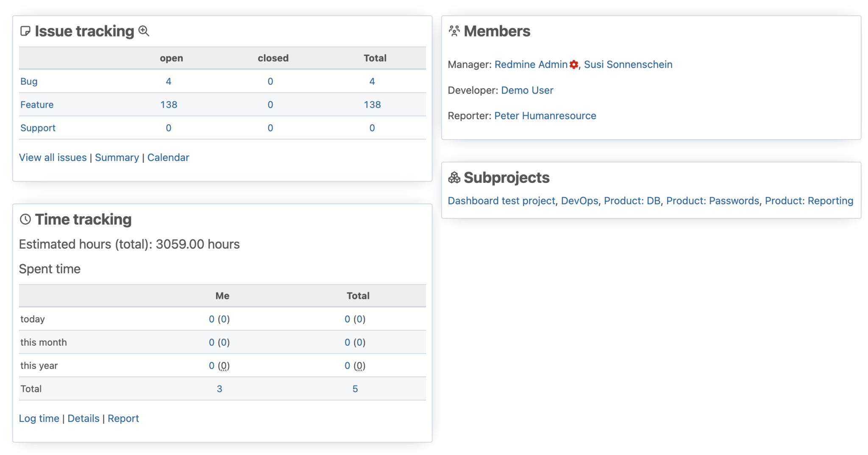868x455 pixels.
Task: Click the Subprojects module icon
Action: point(454,177)
